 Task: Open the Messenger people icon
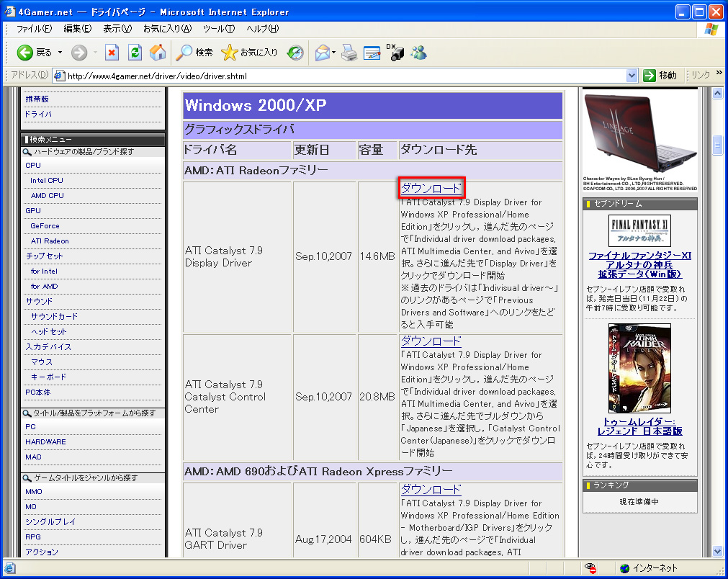419,53
